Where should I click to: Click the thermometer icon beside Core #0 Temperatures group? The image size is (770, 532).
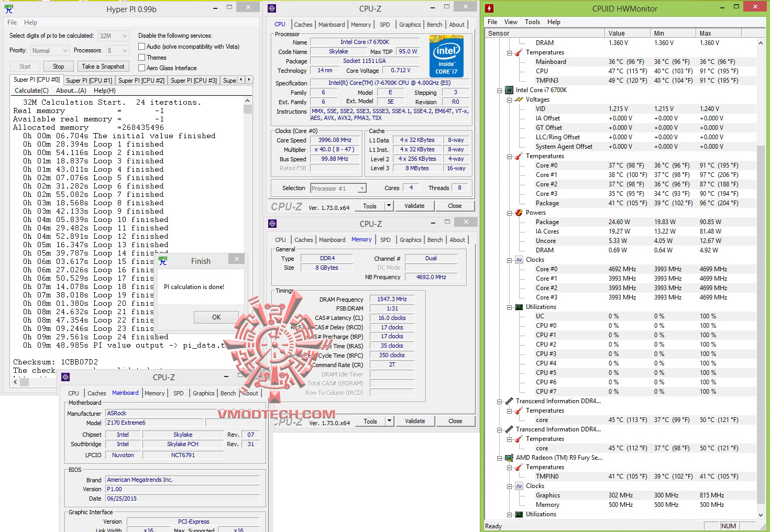point(519,156)
